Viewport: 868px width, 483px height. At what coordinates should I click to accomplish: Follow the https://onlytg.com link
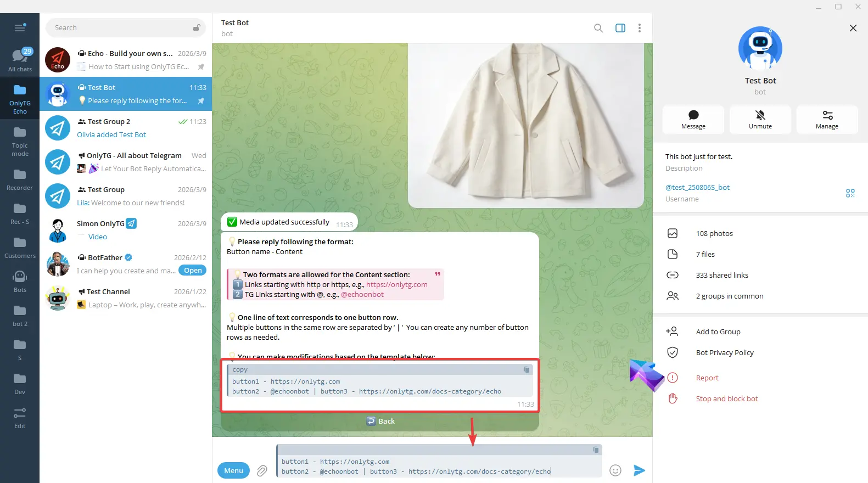[x=396, y=285]
